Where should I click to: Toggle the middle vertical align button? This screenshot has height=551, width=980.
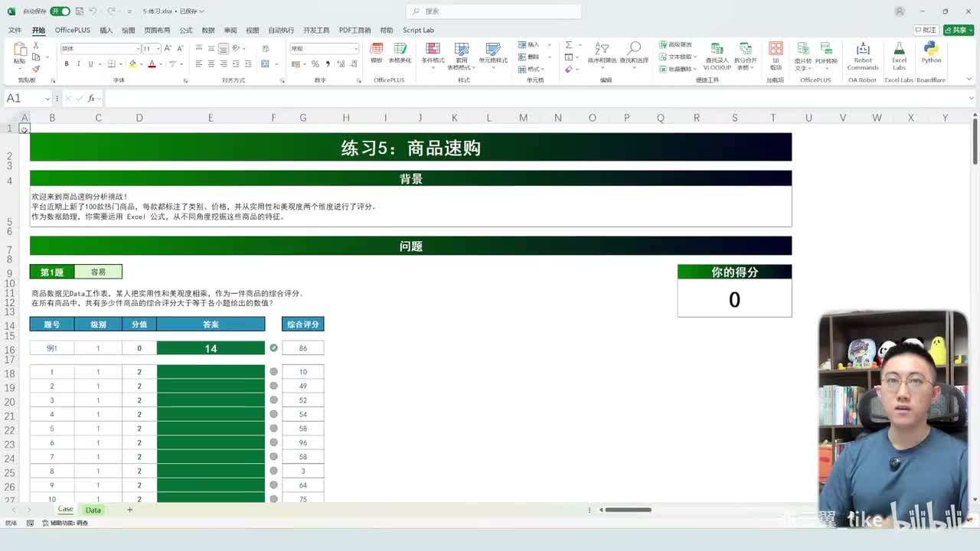click(x=211, y=48)
